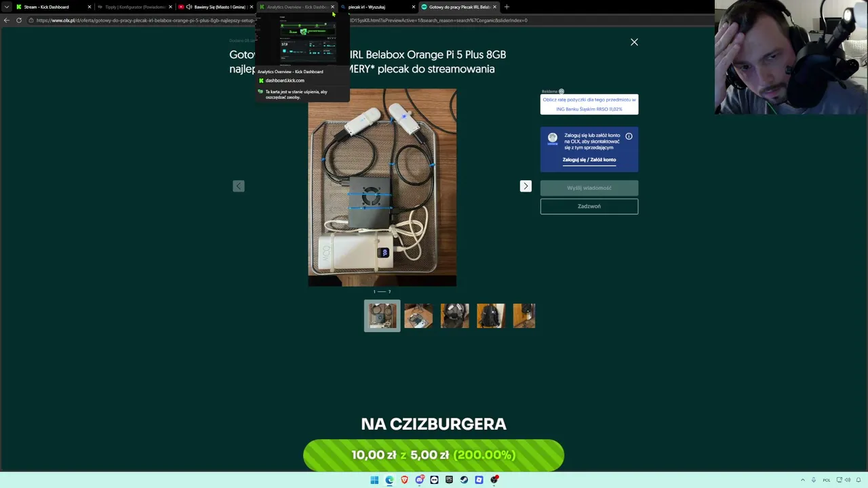Open the blue square app on the taskbar

479,480
